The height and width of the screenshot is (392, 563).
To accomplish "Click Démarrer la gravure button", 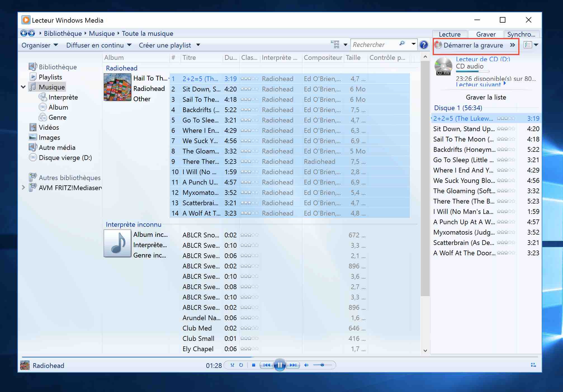I will click(x=469, y=45).
